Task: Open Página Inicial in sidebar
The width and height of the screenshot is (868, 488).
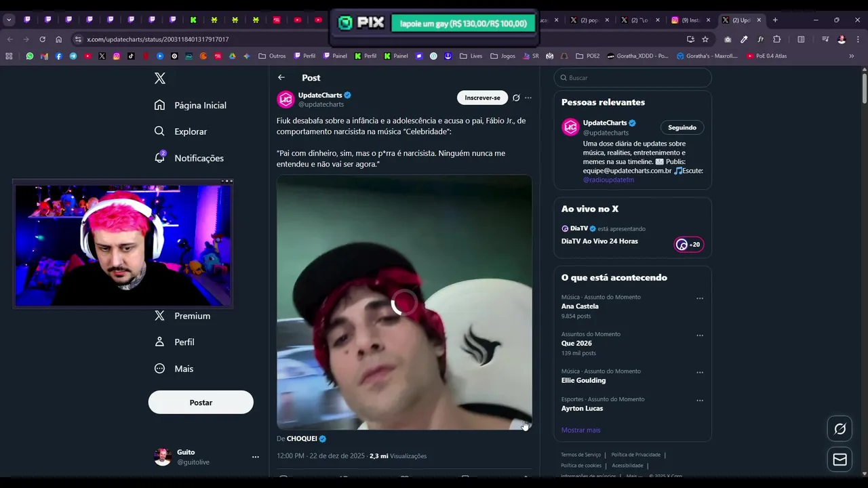Action: pyautogui.click(x=191, y=105)
